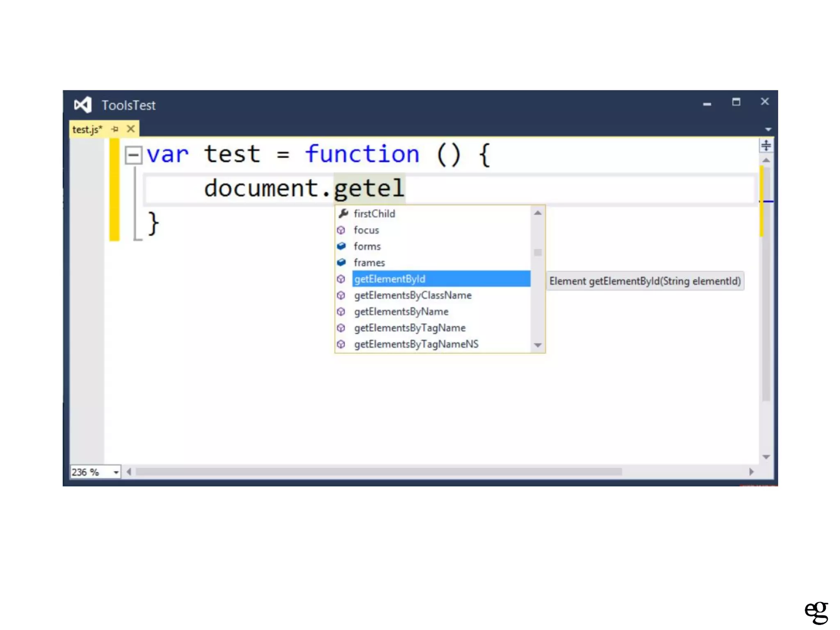
Task: Click the wrench icon next to firstChild
Action: [343, 213]
